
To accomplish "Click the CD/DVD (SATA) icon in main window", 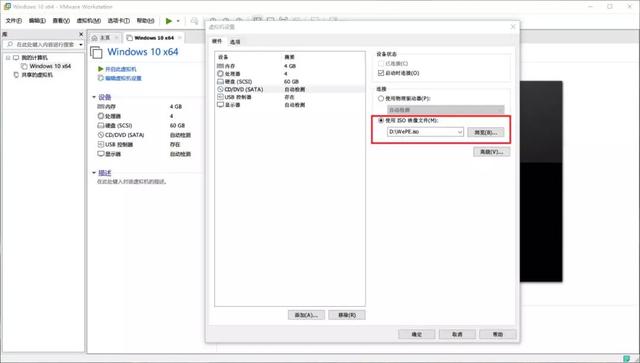I will [101, 135].
